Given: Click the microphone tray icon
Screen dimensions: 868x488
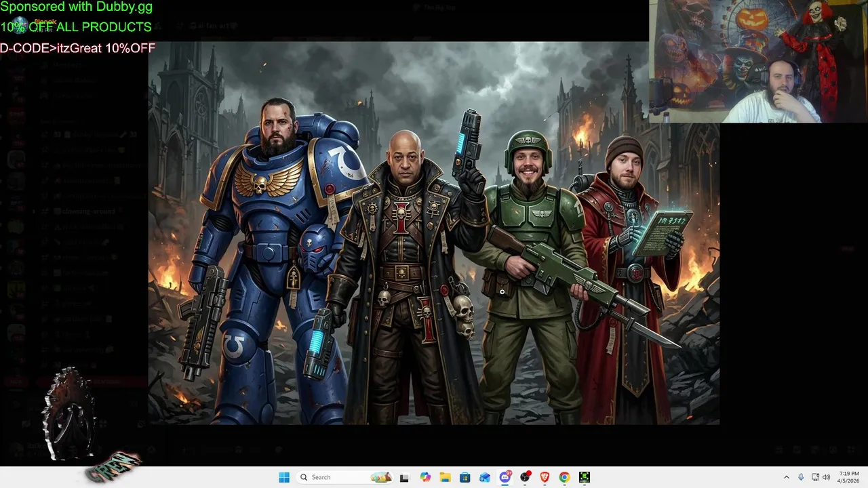Looking at the screenshot, I should click(x=801, y=477).
